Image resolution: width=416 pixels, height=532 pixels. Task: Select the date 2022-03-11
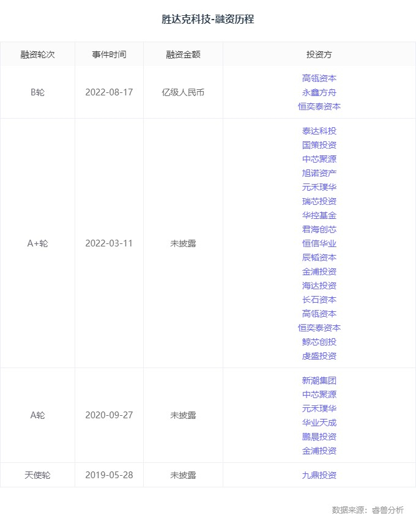[x=109, y=243]
